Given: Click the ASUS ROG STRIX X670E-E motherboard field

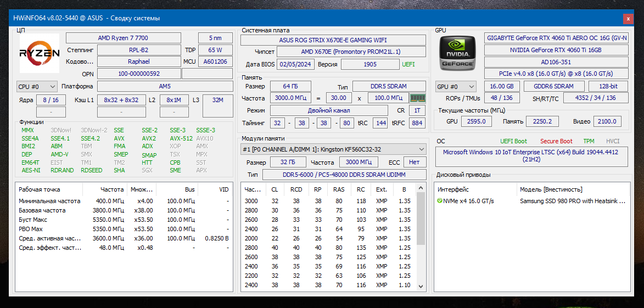Looking at the screenshot, I should pyautogui.click(x=333, y=40).
